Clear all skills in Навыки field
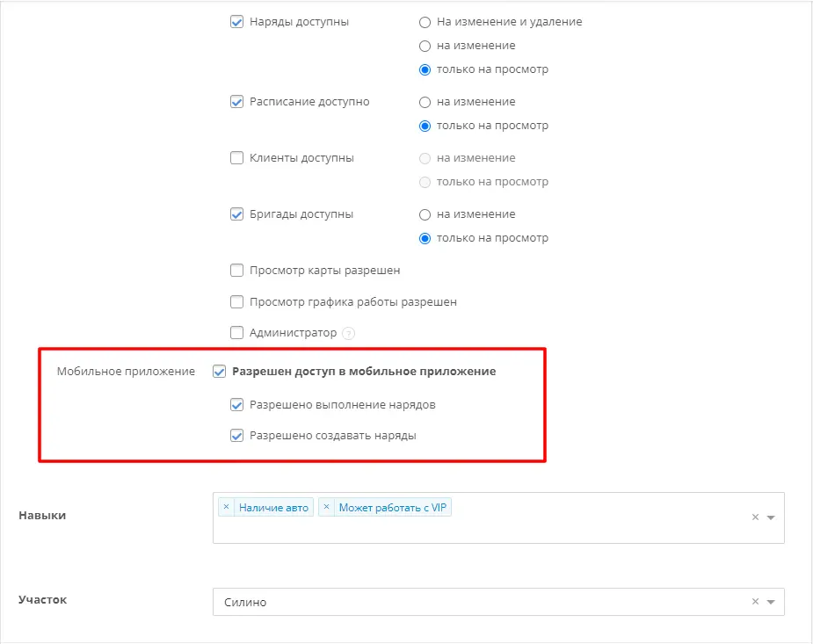 [x=755, y=517]
